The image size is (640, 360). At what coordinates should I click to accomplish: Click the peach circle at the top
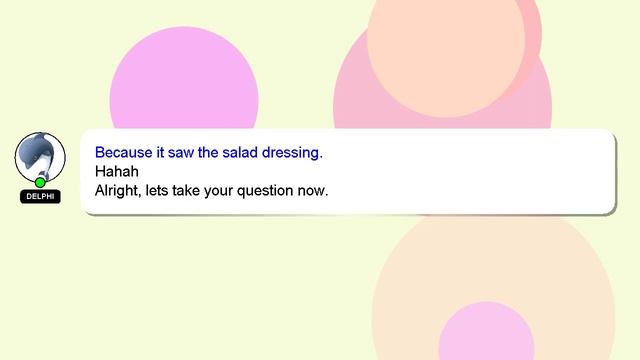point(446,53)
